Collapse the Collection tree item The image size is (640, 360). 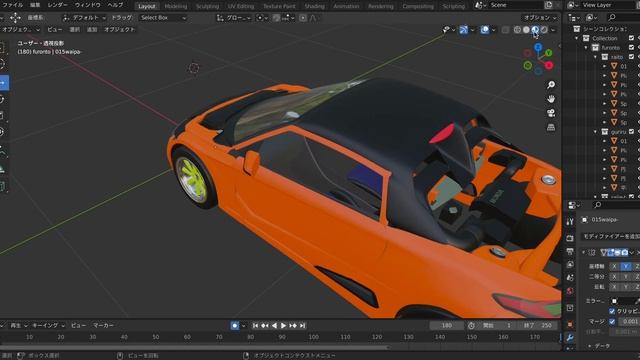click(577, 38)
